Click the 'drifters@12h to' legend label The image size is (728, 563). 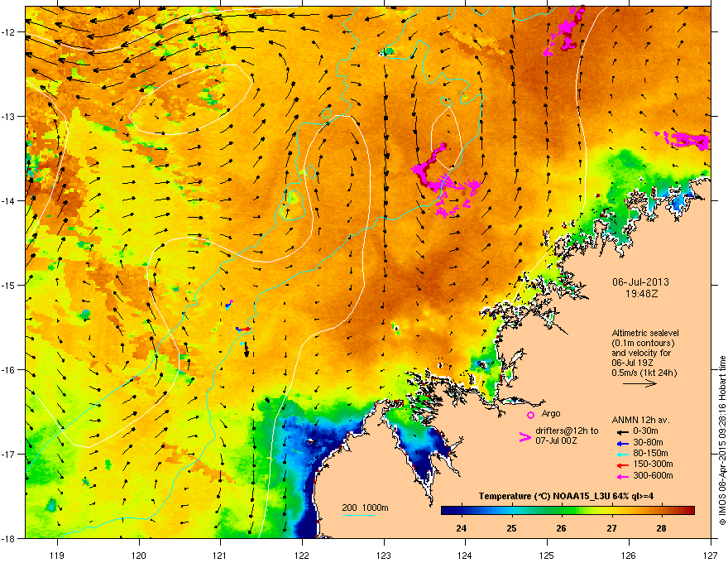(x=567, y=431)
